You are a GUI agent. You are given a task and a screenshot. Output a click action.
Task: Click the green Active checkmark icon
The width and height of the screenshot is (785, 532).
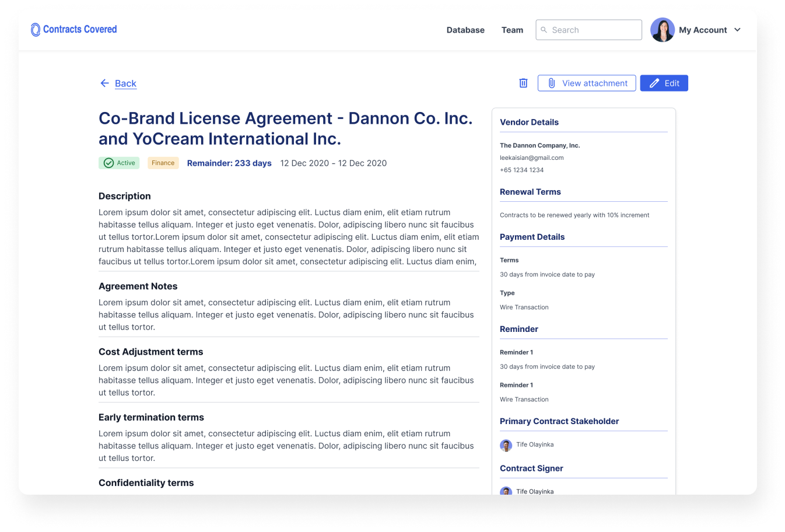click(x=108, y=163)
